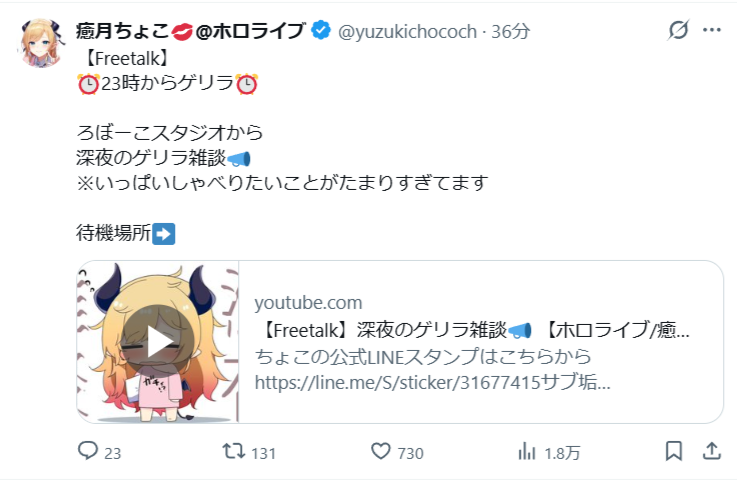Open 癒月ちょこ profile avatar

(x=42, y=43)
